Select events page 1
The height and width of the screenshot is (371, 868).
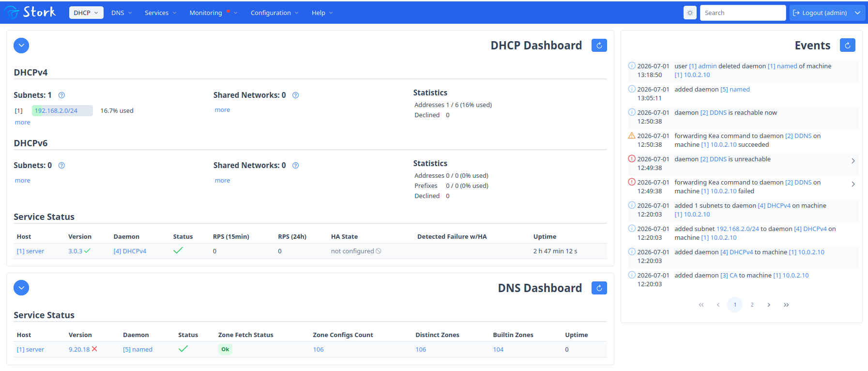click(735, 305)
